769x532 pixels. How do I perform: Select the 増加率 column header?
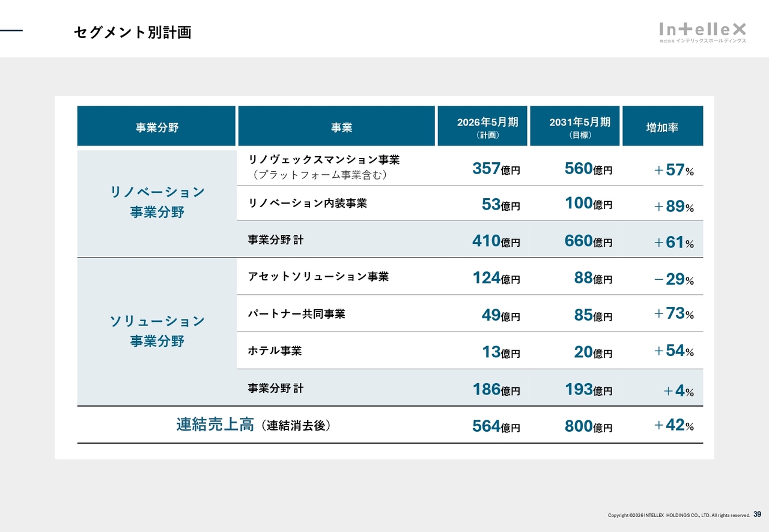coord(662,127)
